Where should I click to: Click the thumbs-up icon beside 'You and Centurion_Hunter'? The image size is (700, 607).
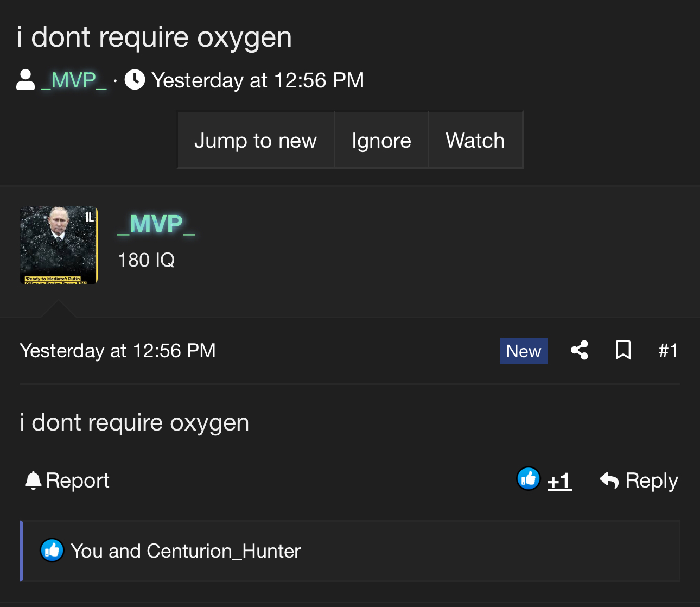click(x=52, y=551)
